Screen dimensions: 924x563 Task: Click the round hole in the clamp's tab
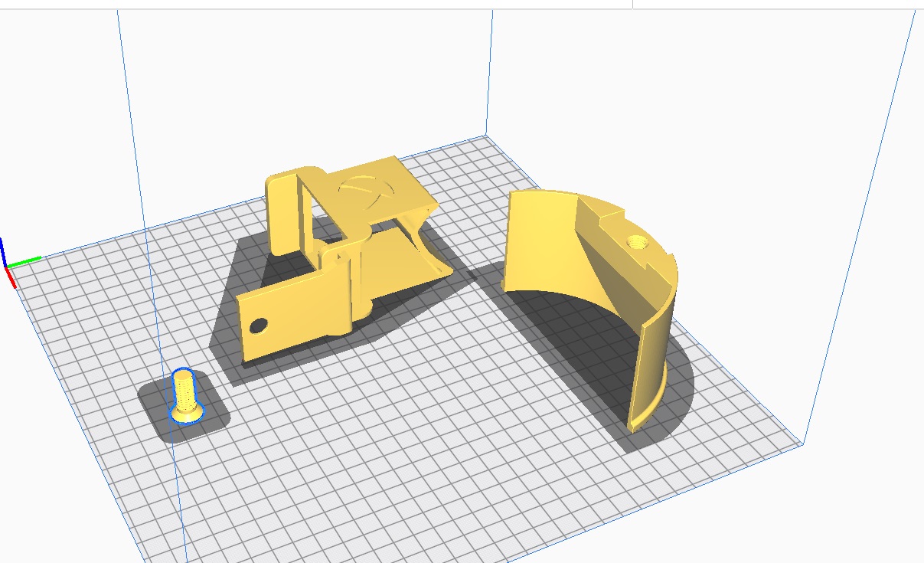click(x=258, y=326)
